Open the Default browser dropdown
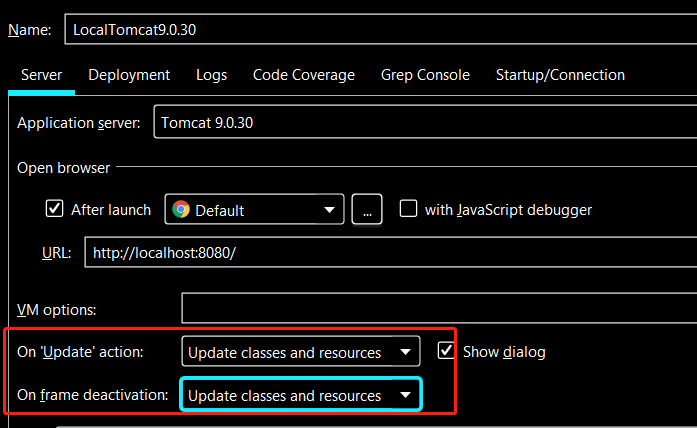This screenshot has height=428, width=697. (x=254, y=209)
